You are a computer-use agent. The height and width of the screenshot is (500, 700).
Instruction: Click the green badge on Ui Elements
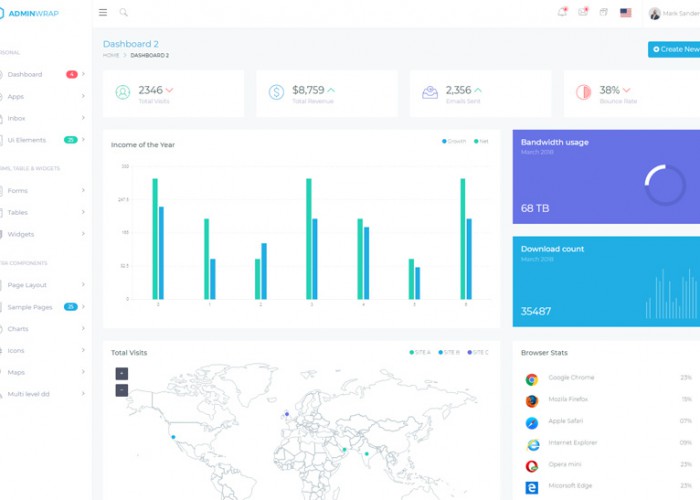pos(71,140)
